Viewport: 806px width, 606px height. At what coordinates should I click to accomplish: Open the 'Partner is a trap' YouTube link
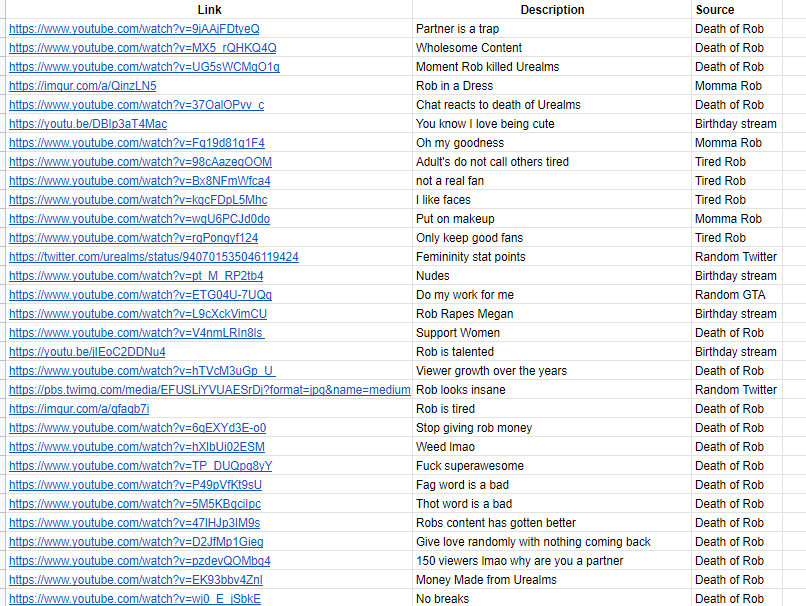pos(134,29)
